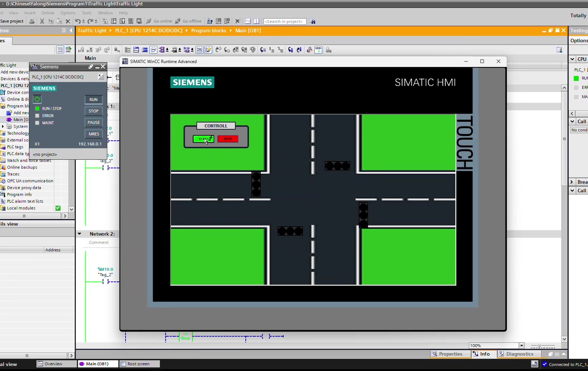The height and width of the screenshot is (371, 588).
Task: Click the Cut scissors icon
Action: pos(42,21)
